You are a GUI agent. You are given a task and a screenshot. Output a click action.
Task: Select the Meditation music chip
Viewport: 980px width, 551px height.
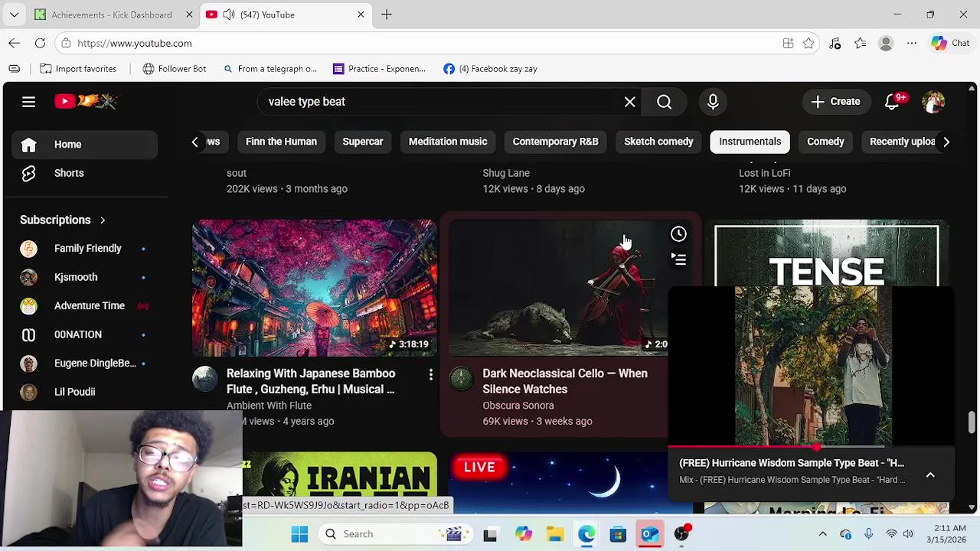point(448,142)
